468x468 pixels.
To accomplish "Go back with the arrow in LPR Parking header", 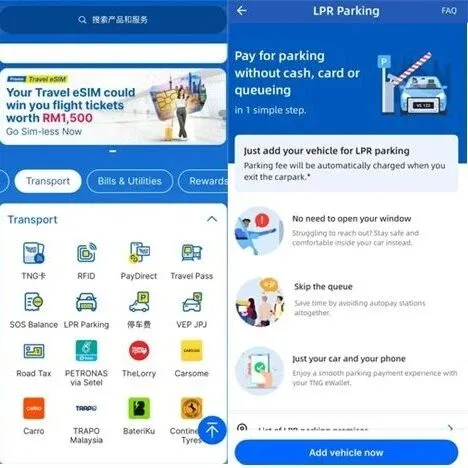I will pyautogui.click(x=242, y=11).
